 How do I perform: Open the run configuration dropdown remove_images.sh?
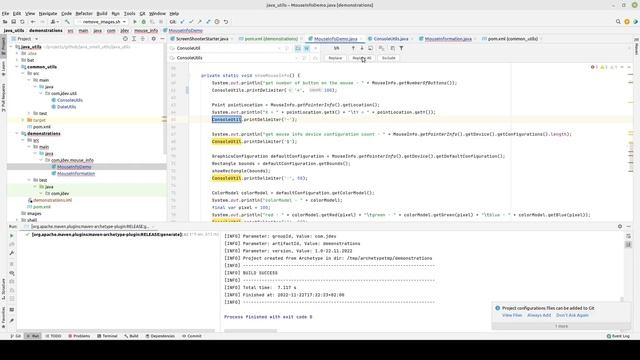tap(102, 22)
